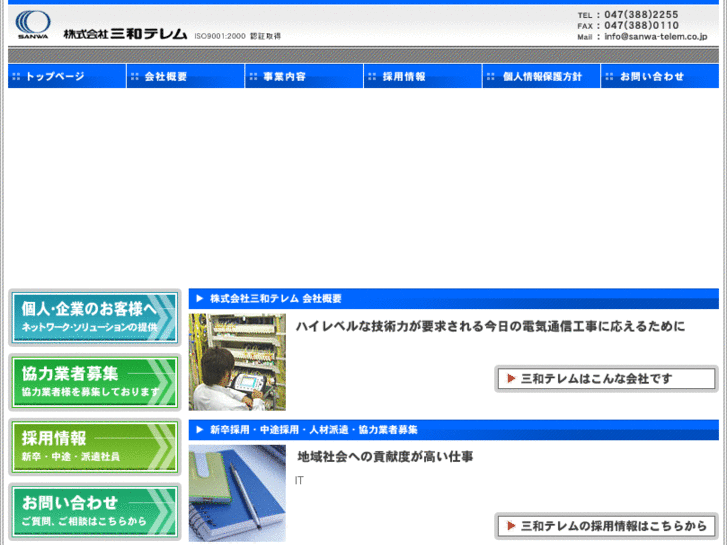Click the white triangle beside 会社概要 header
Image resolution: width=727 pixels, height=545 pixels.
click(200, 298)
